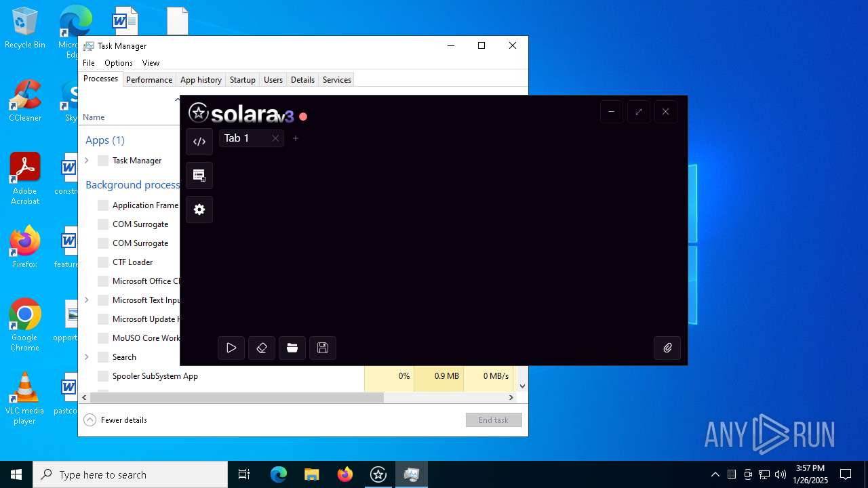Select the Firefox desktop shortcut
The image size is (868, 488).
[x=25, y=247]
